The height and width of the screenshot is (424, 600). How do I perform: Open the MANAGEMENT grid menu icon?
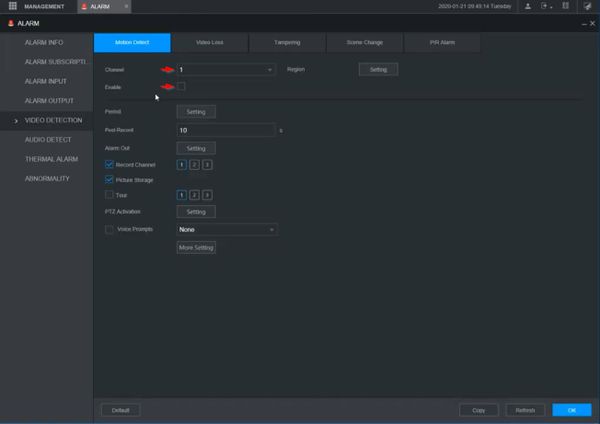click(13, 6)
